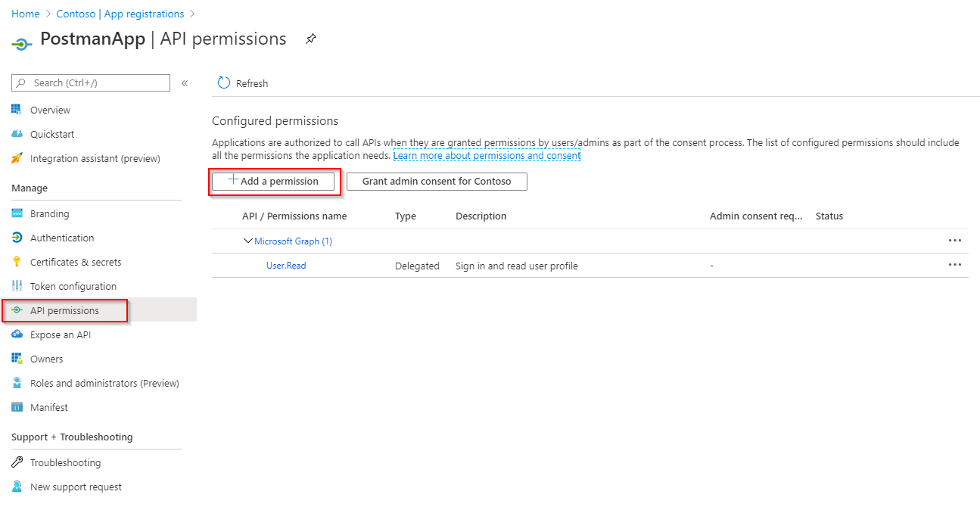Image resolution: width=980 pixels, height=507 pixels.
Task: Click the New support request icon
Action: coord(17,487)
